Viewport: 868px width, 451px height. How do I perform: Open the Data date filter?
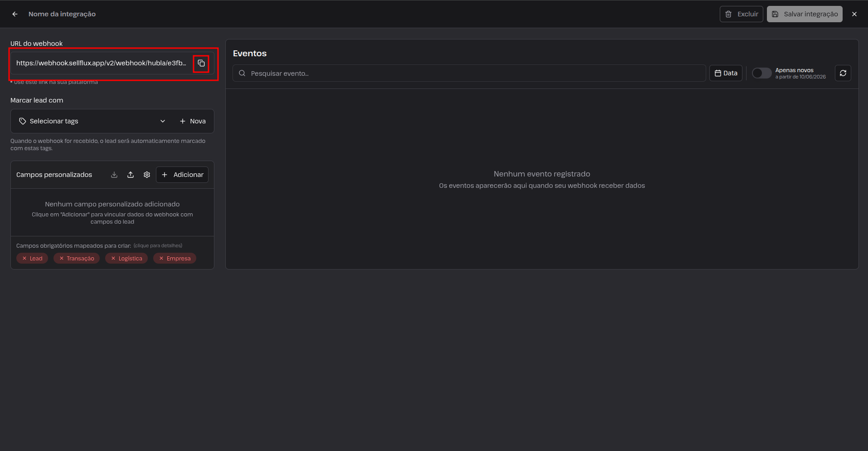(x=726, y=73)
